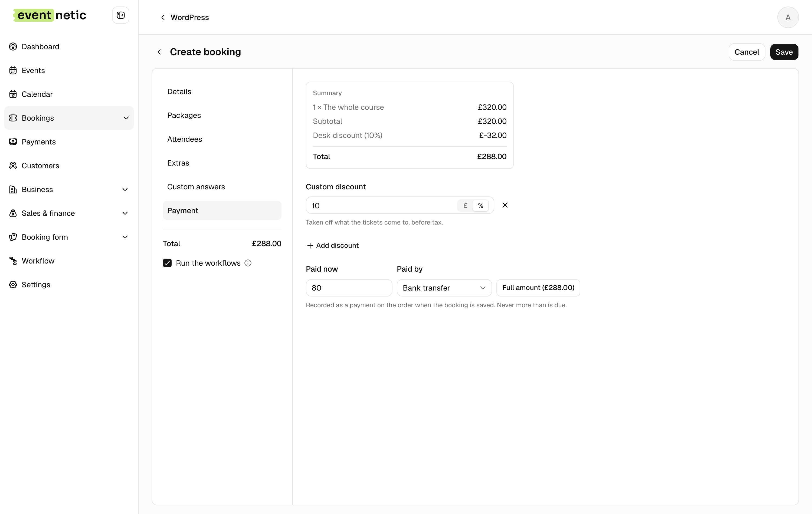Click the Bookings ticket icon
Screen dimensions: 812x514
click(x=13, y=118)
